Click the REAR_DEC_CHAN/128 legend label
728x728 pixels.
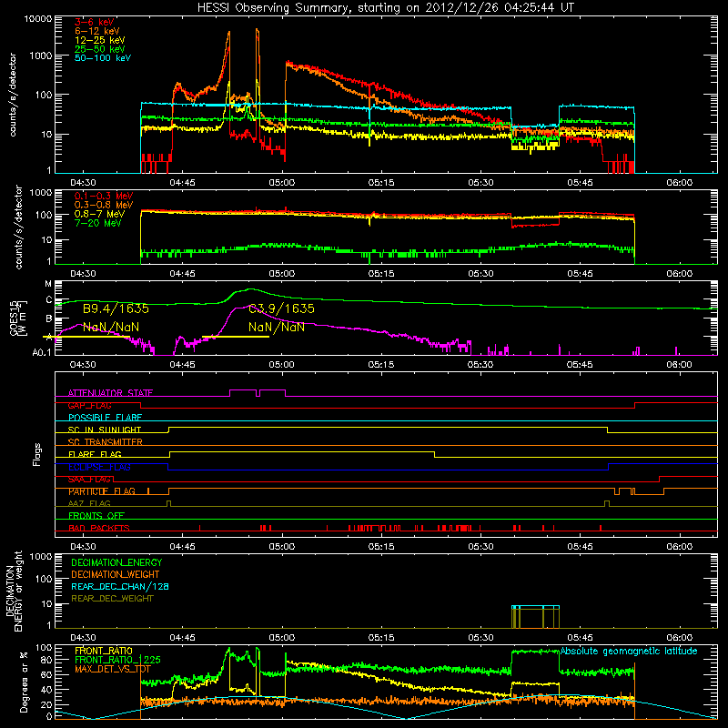(120, 586)
